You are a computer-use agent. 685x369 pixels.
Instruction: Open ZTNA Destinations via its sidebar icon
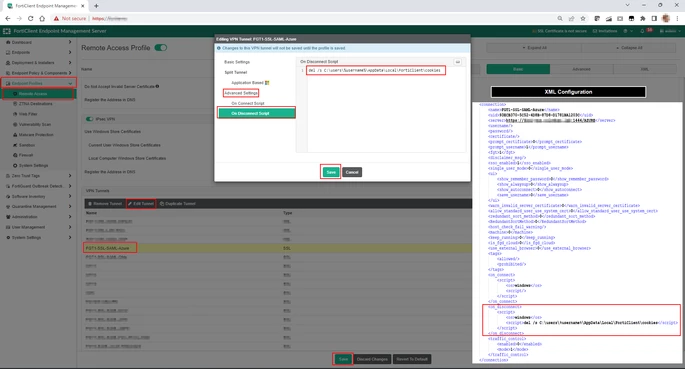point(15,104)
